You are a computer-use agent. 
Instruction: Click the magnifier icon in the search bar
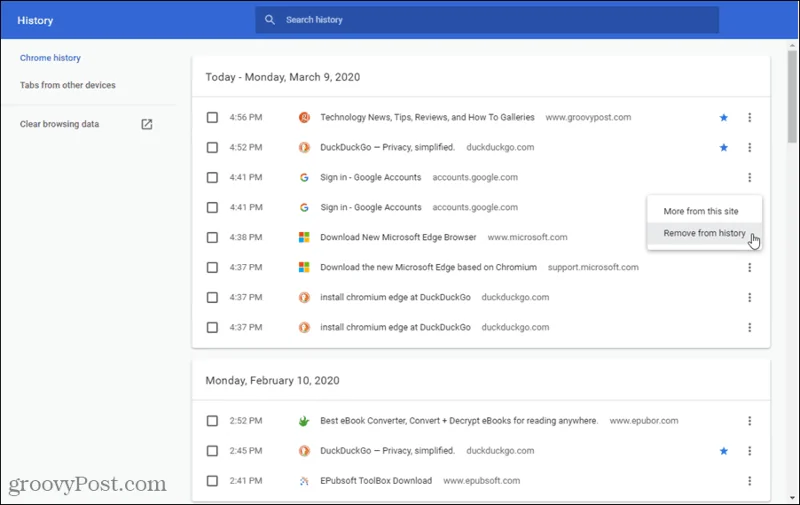(270, 20)
